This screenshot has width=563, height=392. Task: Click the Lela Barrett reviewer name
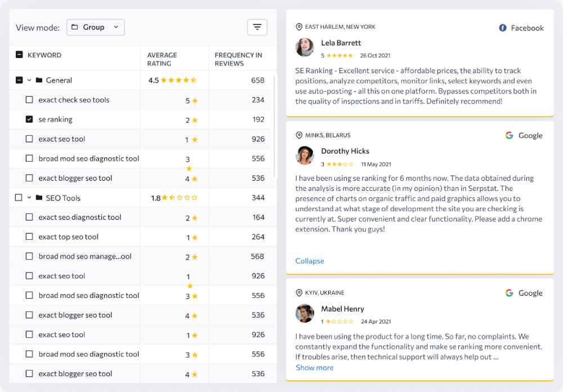click(x=341, y=43)
